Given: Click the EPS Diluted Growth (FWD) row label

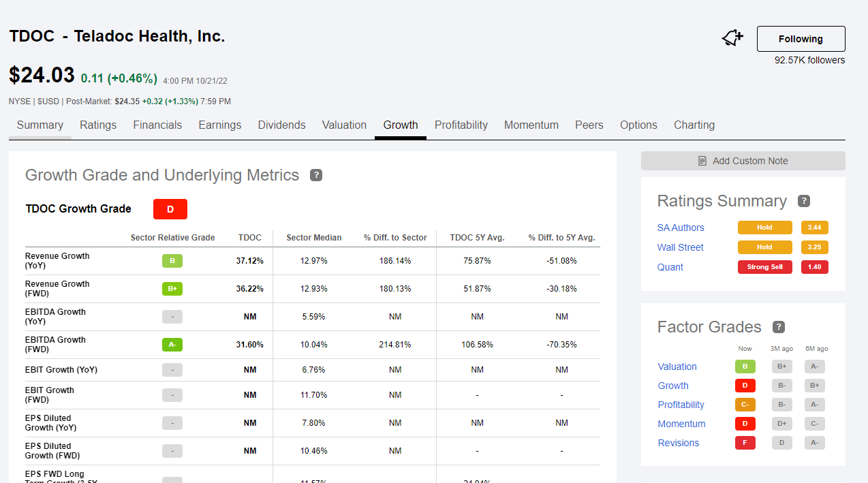Looking at the screenshot, I should pos(52,451).
